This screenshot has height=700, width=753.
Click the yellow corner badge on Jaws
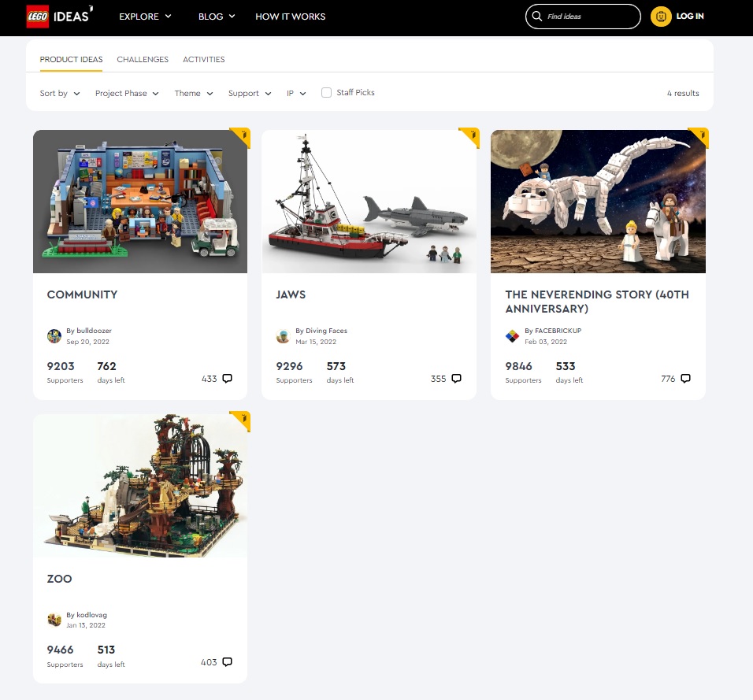471,137
